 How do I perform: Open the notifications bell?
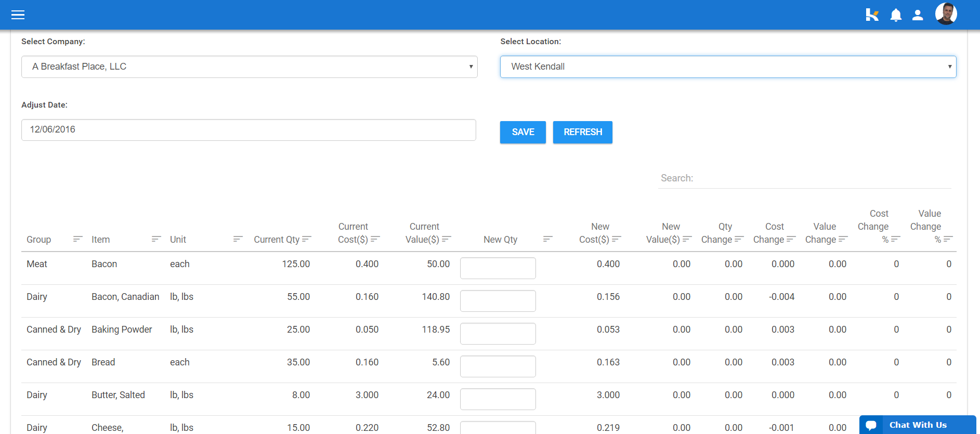pos(896,15)
